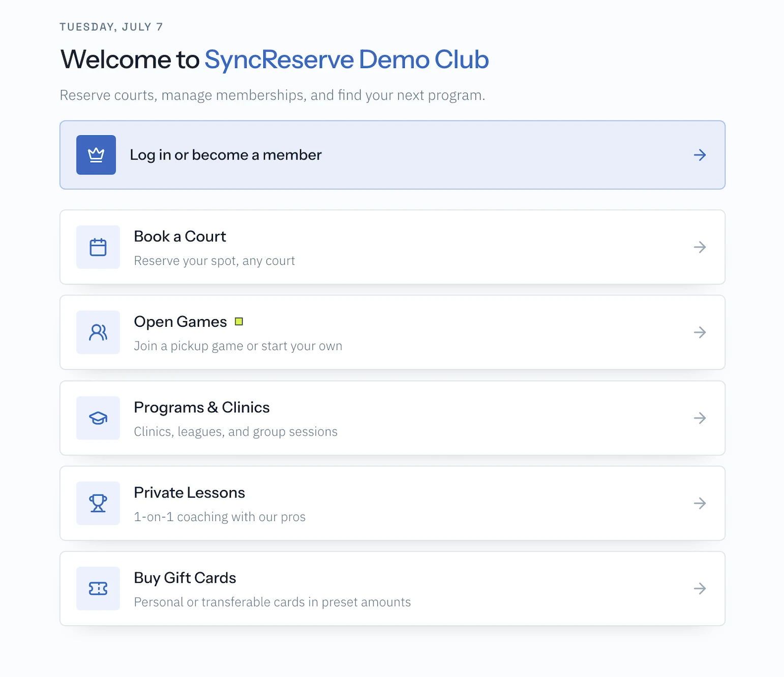Viewport: 784px width, 677px height.
Task: Click the arrow on the Open Games card
Action: pyautogui.click(x=700, y=332)
